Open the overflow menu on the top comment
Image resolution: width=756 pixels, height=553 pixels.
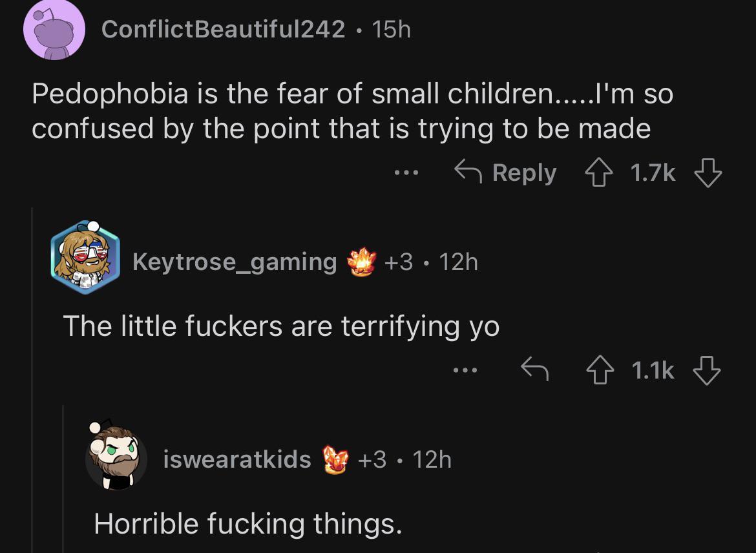coord(406,172)
